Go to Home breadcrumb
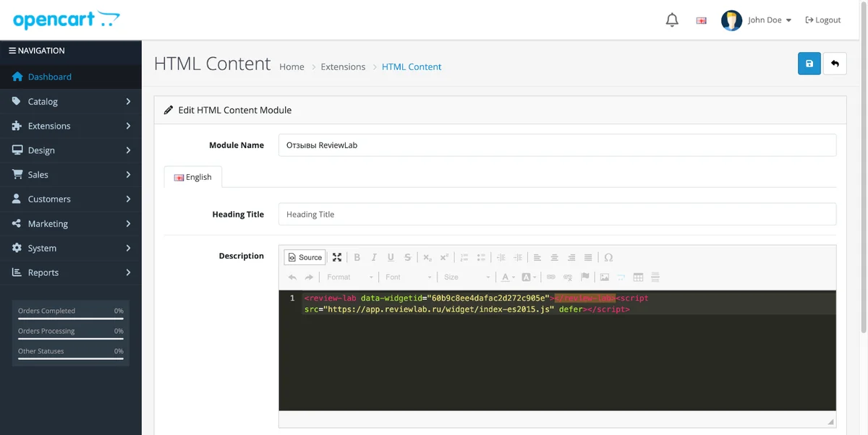The height and width of the screenshot is (435, 868). pyautogui.click(x=292, y=66)
